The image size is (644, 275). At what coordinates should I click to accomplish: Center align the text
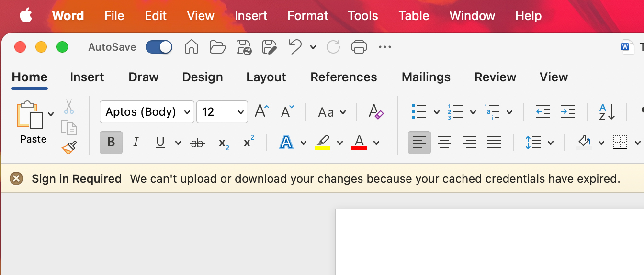pos(444,143)
